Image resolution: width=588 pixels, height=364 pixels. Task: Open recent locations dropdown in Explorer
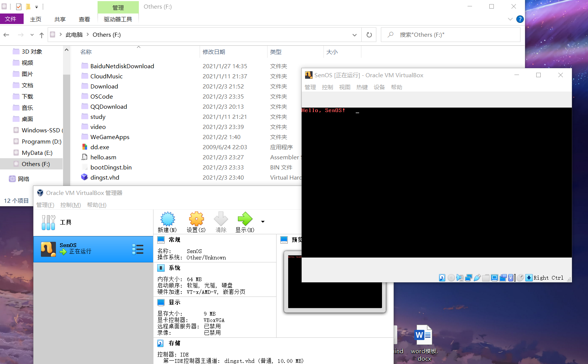click(32, 35)
